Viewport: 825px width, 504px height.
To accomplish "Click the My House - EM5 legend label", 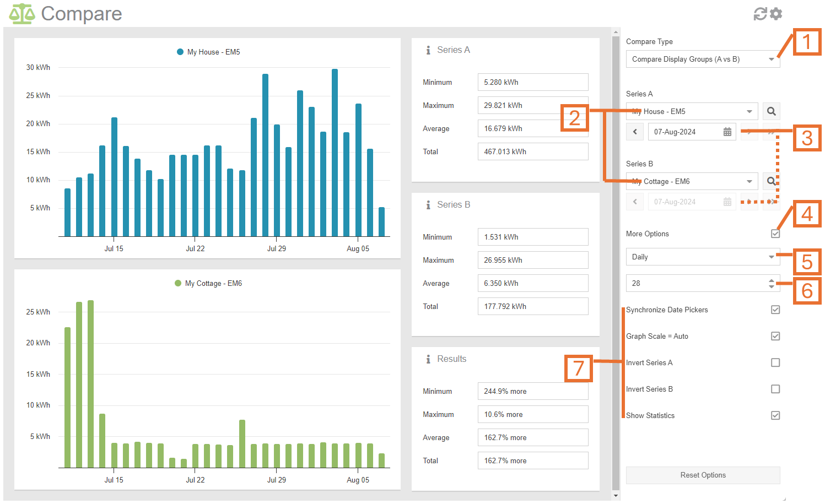I will pyautogui.click(x=214, y=52).
